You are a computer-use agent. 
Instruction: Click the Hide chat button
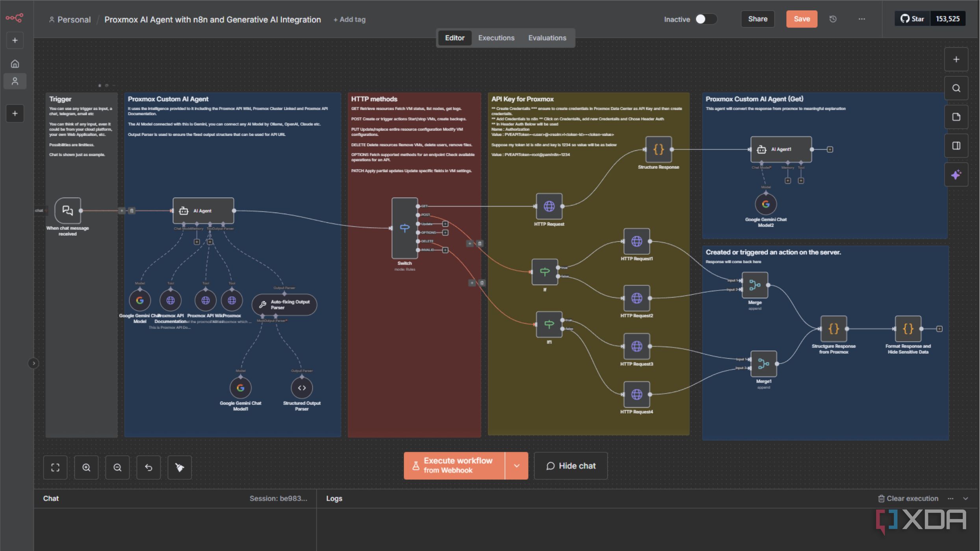tap(571, 466)
